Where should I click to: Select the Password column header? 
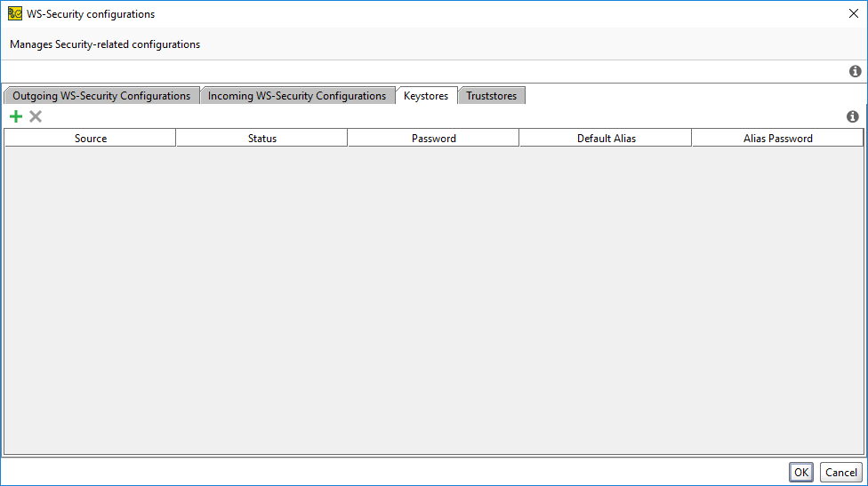(434, 139)
